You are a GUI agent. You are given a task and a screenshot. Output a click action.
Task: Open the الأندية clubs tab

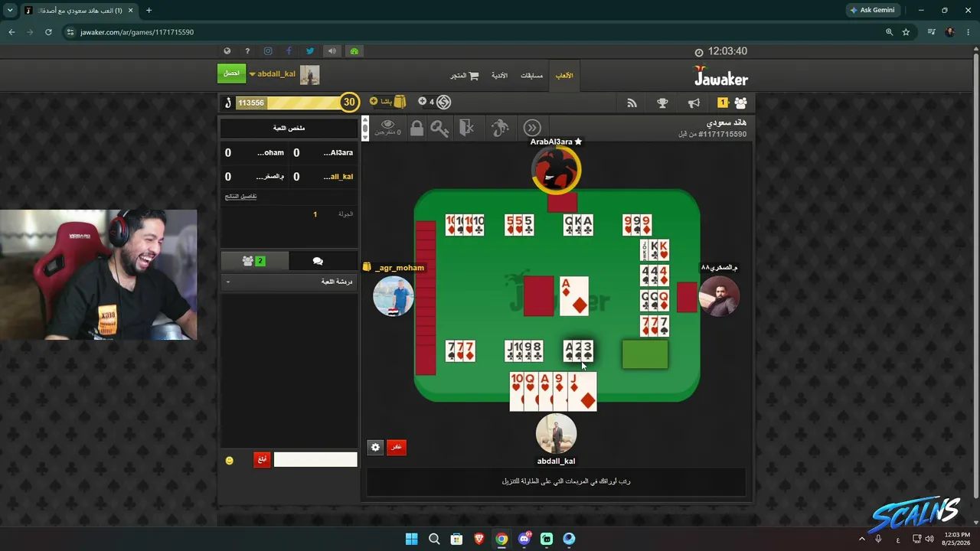point(499,76)
